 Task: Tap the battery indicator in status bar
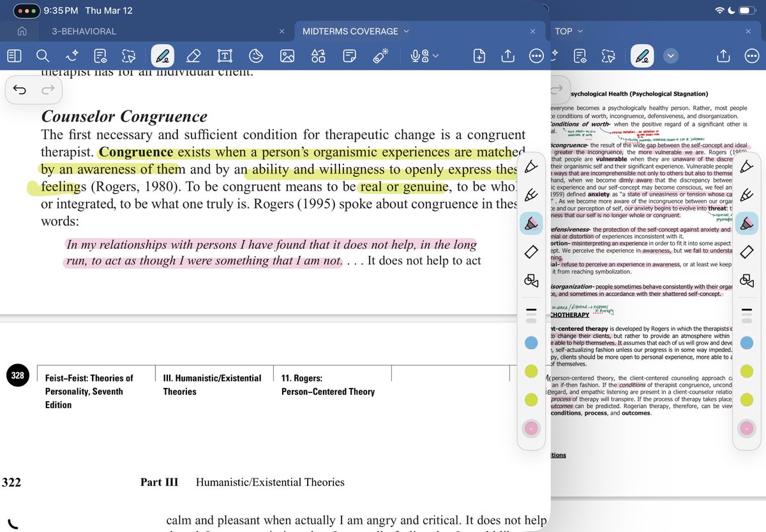coord(747,11)
